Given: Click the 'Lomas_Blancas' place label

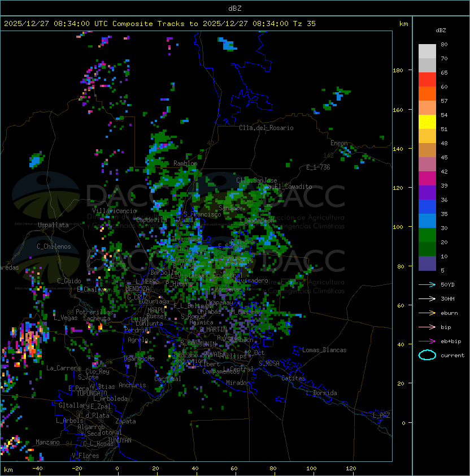Looking at the screenshot, I should [324, 350].
